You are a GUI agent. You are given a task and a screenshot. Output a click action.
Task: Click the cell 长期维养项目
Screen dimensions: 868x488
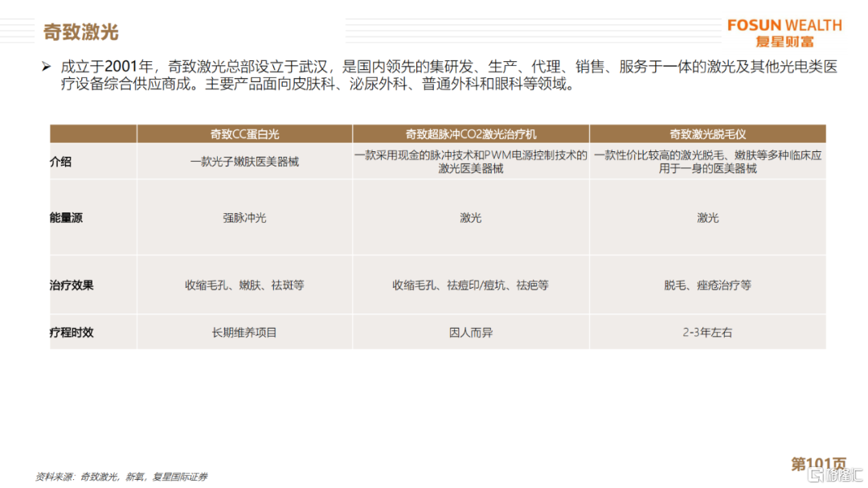click(x=244, y=332)
